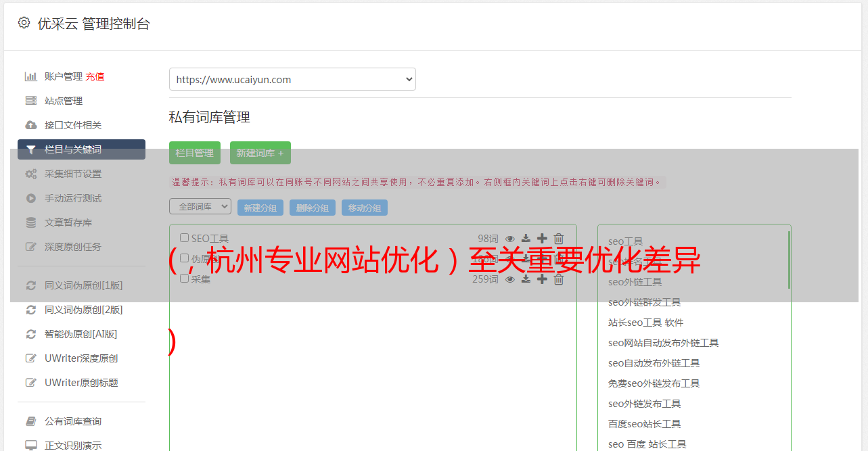Click the cloud upload icon for 接口文件相关
The image size is (868, 451).
(x=30, y=125)
